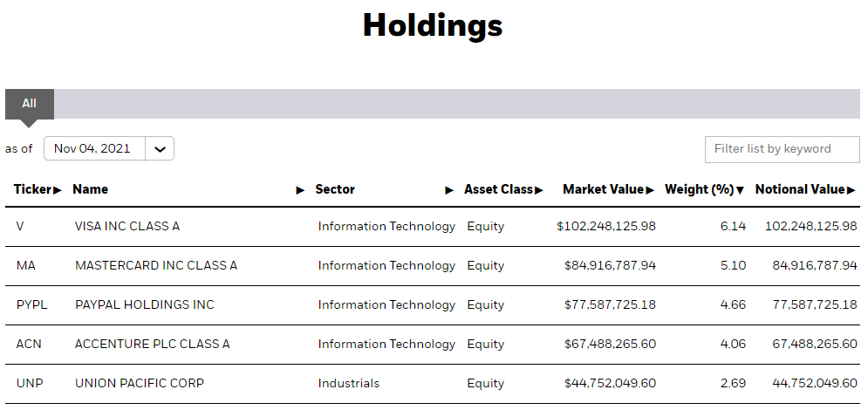
Task: Click market value $44,752,049.60
Action: [x=610, y=384]
